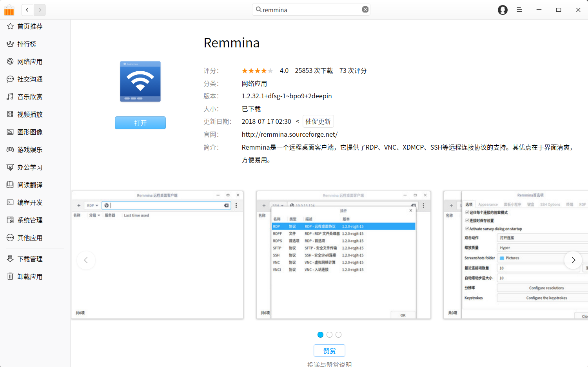
Task: Open the user profile avatar menu
Action: pyautogui.click(x=503, y=10)
